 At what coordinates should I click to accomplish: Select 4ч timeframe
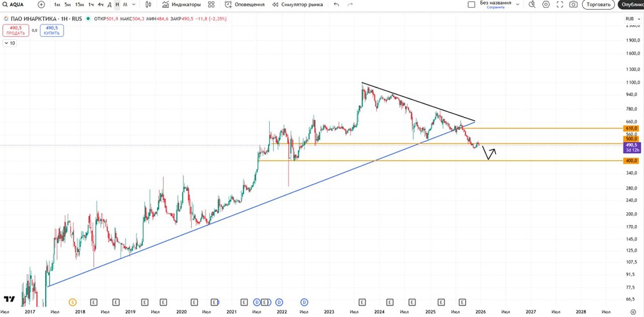100,5
